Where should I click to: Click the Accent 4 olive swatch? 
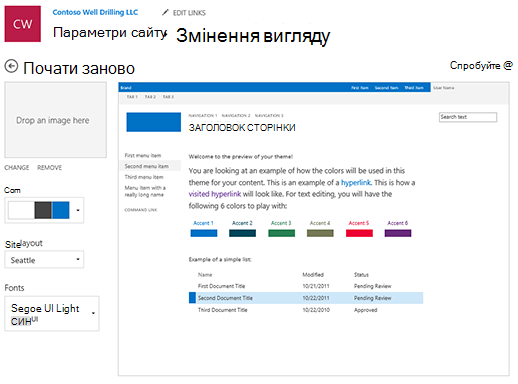(x=320, y=233)
